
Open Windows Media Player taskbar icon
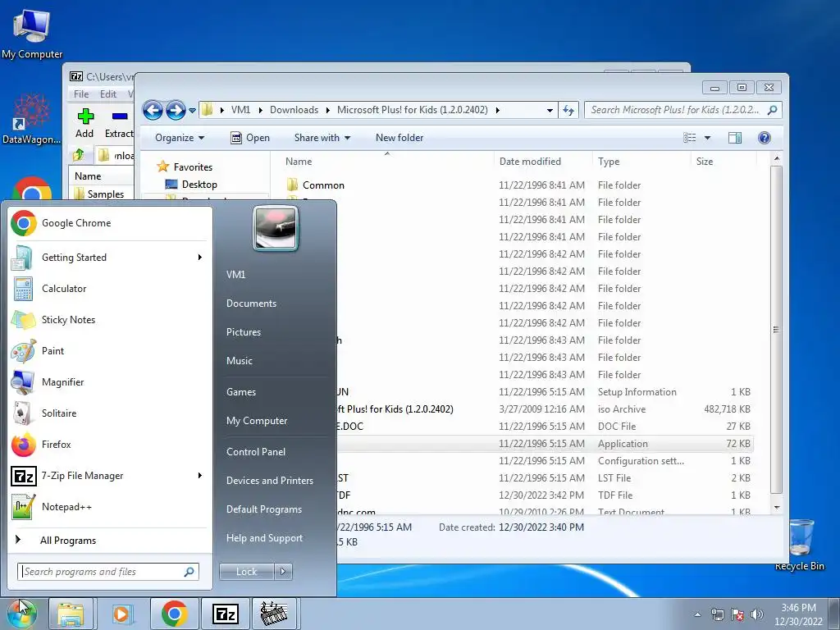[121, 614]
